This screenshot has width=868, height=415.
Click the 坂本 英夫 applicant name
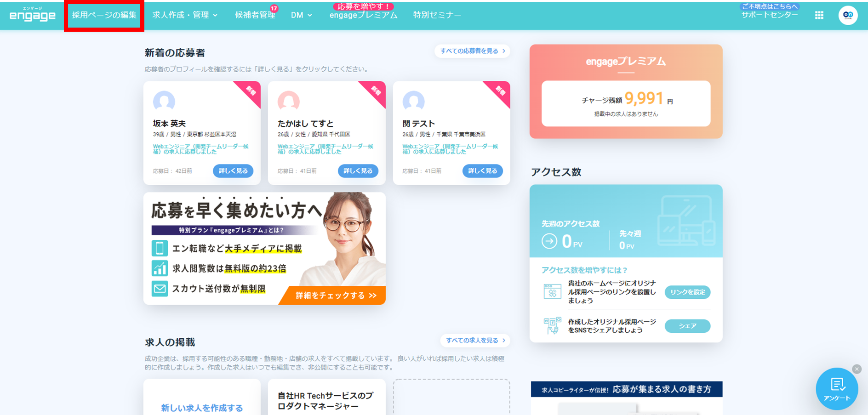click(x=170, y=124)
